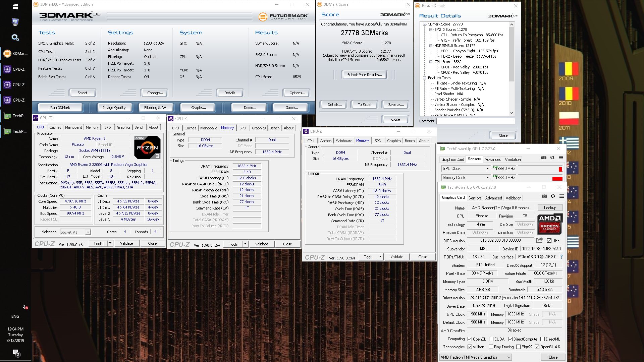Toggle the CUDA checkbox

point(491,339)
